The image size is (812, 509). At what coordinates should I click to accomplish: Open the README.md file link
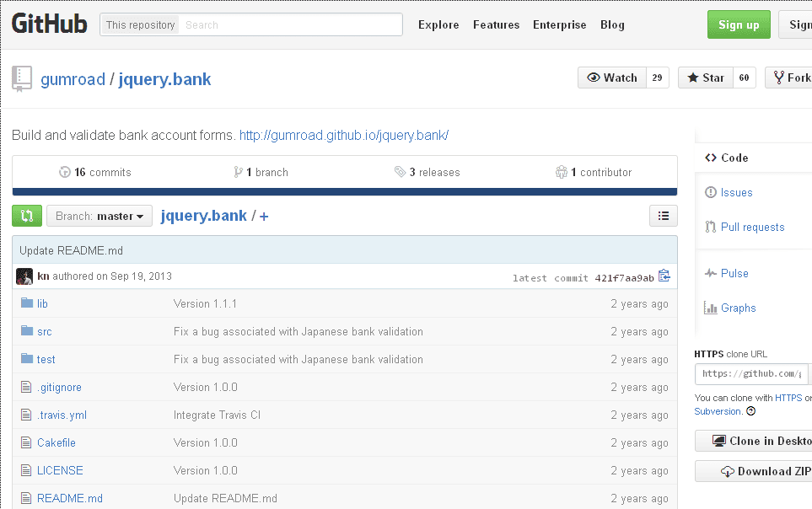point(70,499)
